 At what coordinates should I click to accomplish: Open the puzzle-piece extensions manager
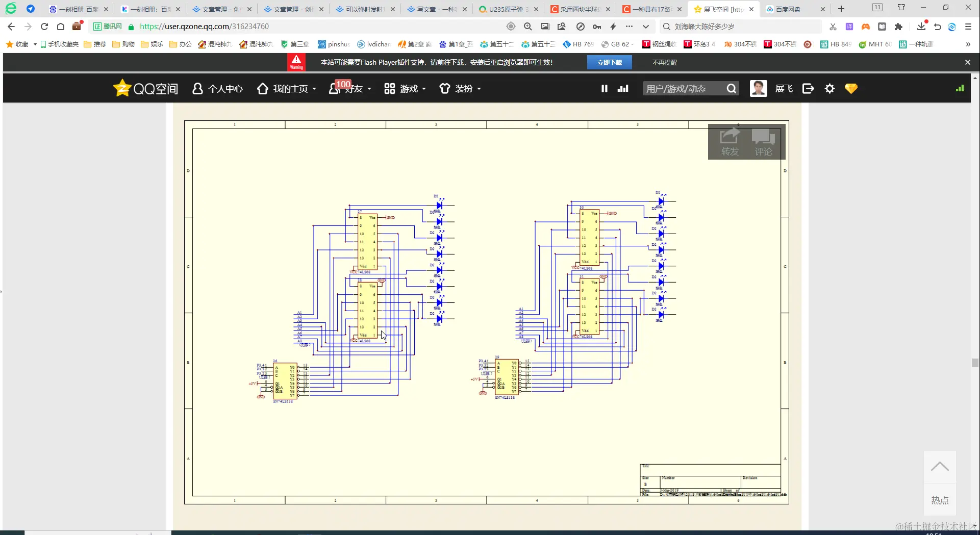pos(898,27)
